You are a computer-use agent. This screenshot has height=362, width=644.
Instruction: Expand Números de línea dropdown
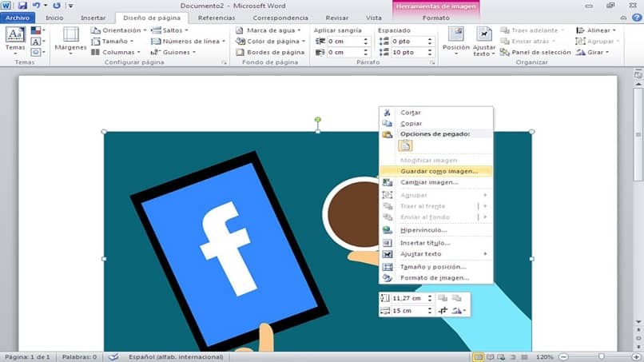click(x=188, y=41)
